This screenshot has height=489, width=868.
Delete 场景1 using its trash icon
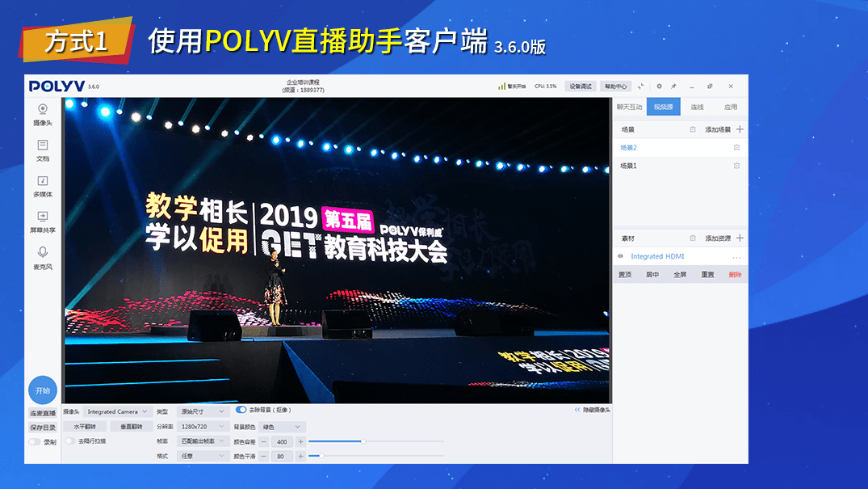pyautogui.click(x=736, y=166)
